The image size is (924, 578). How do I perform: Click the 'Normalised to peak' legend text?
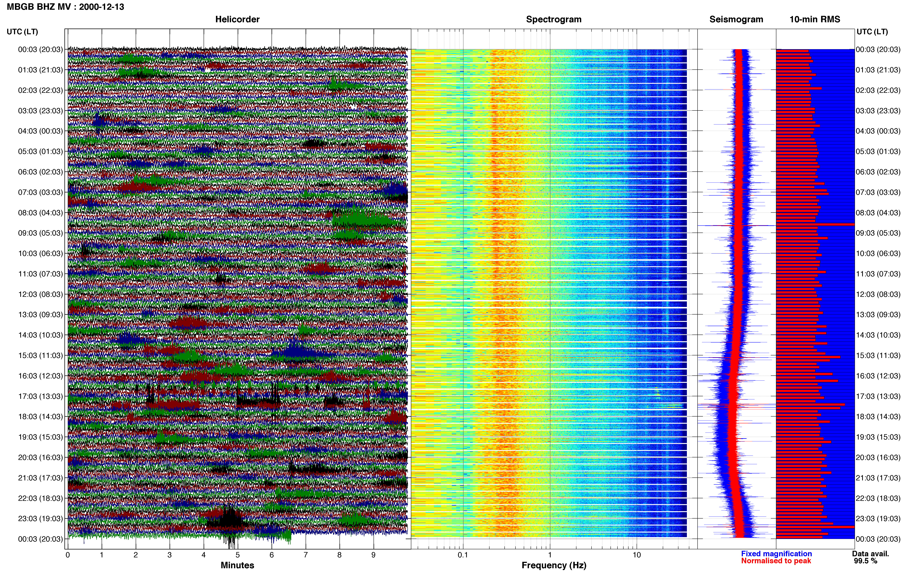tap(776, 561)
